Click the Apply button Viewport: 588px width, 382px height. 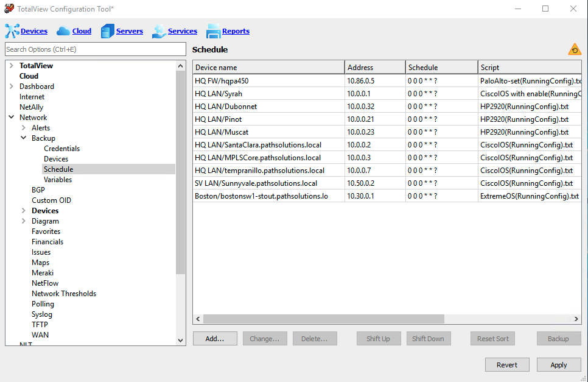point(559,365)
